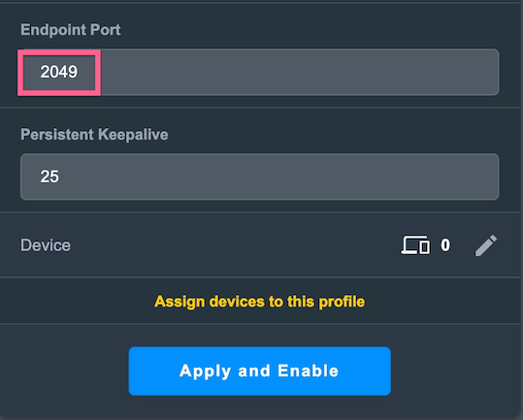The image size is (523, 420).
Task: Click the word profile in the yellow hint
Action: (x=342, y=302)
